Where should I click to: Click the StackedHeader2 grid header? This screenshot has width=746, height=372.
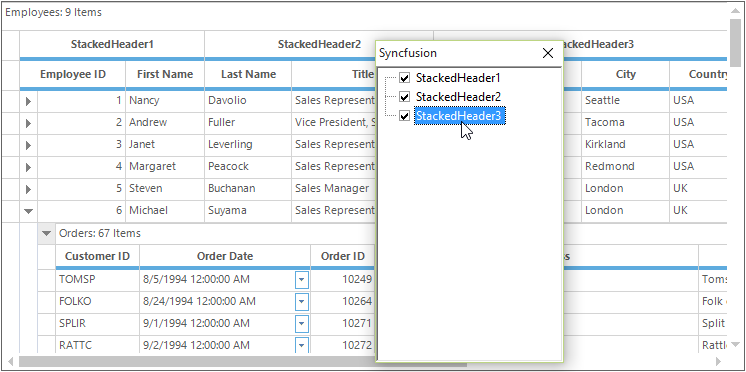click(x=290, y=45)
